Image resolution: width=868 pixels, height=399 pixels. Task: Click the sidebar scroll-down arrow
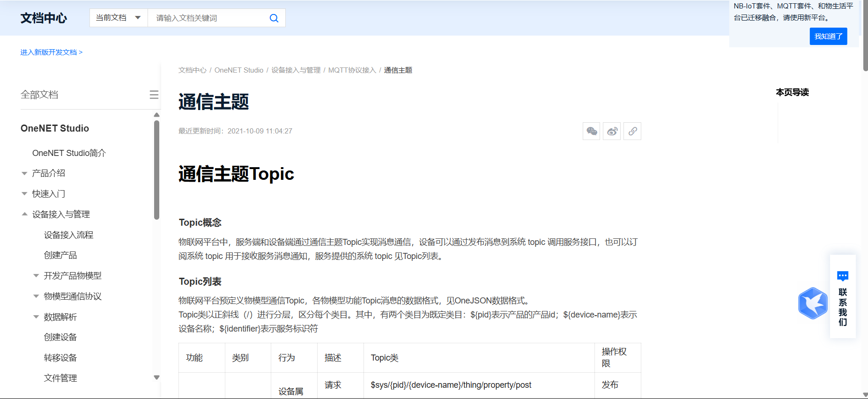click(x=156, y=377)
